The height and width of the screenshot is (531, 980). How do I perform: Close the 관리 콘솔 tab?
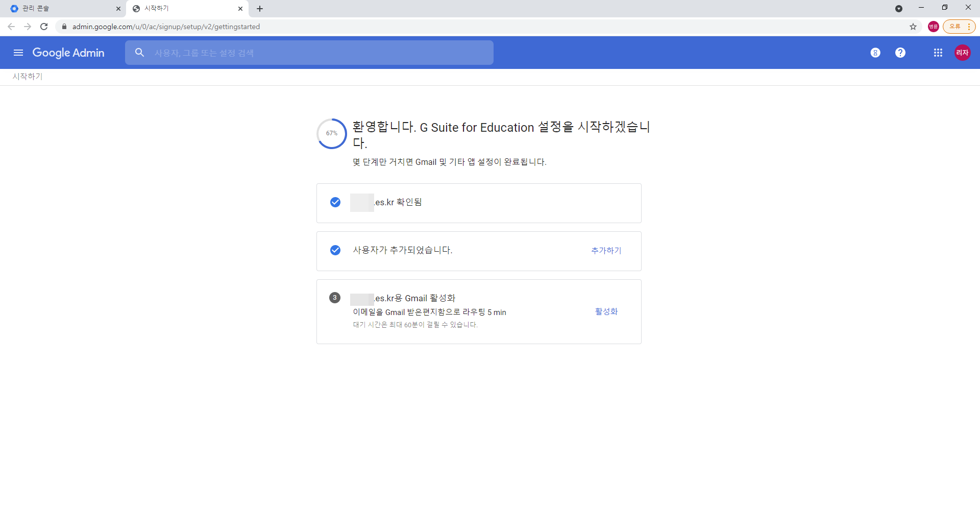pyautogui.click(x=118, y=9)
